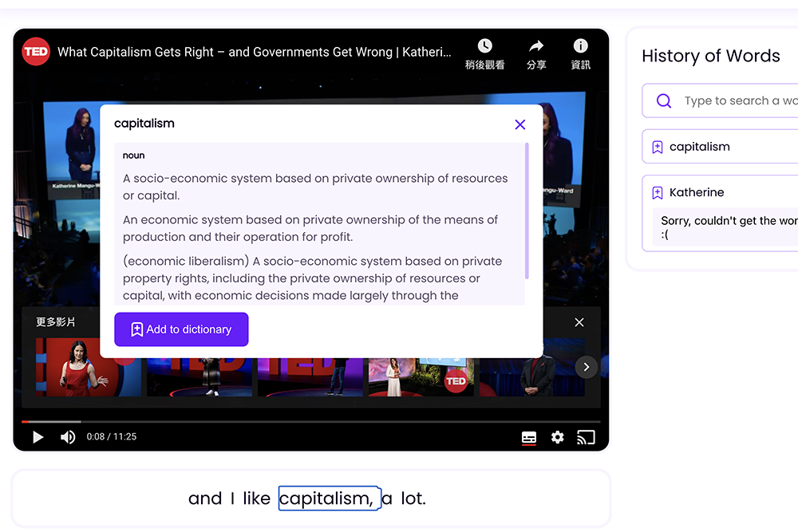Screen dimensions: 798x532
Task: Click the Add to dictionary button
Action: [181, 329]
